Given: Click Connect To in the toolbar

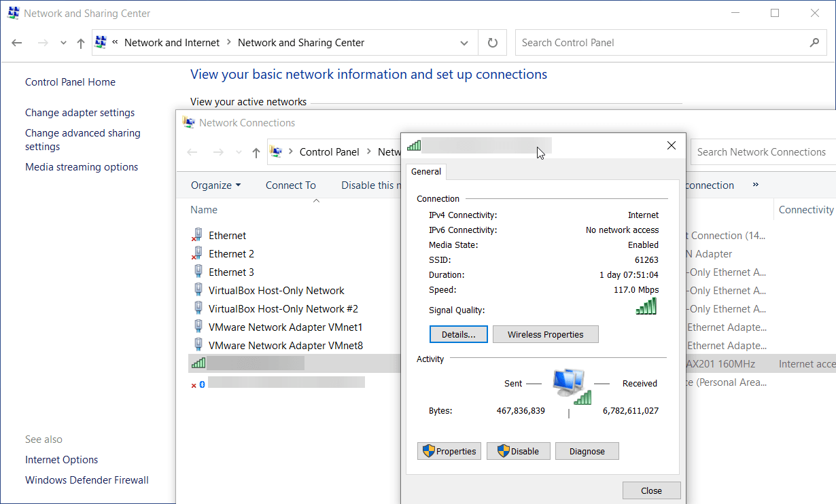Looking at the screenshot, I should pyautogui.click(x=290, y=185).
